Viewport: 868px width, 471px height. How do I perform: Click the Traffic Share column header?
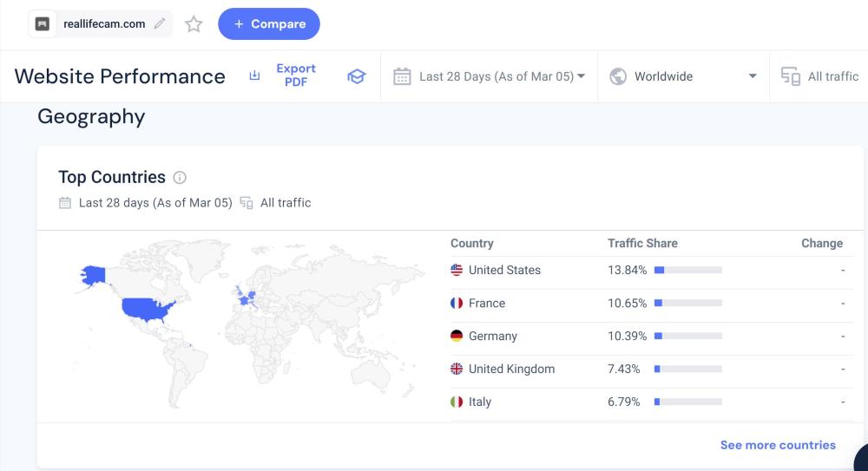point(642,243)
